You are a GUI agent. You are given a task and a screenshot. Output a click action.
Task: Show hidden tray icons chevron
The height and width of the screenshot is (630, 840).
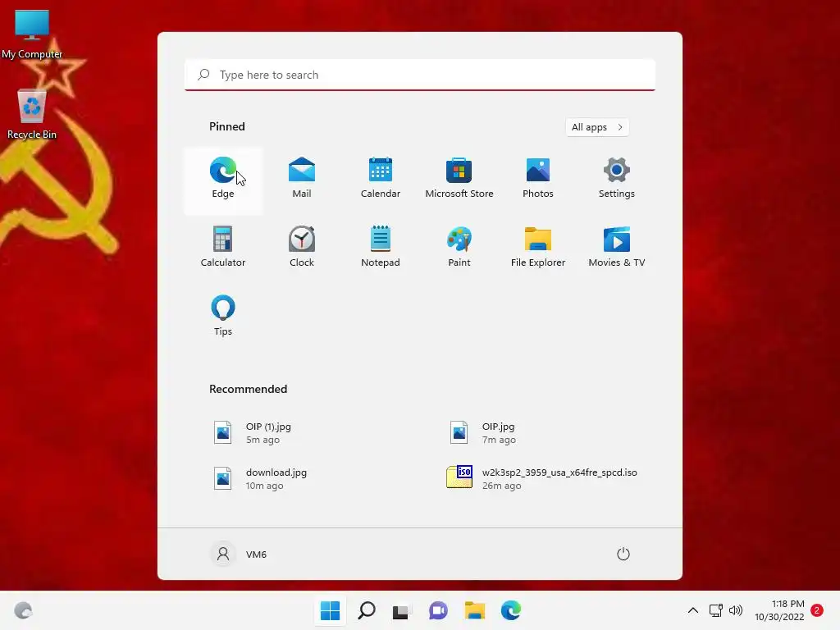(692, 610)
